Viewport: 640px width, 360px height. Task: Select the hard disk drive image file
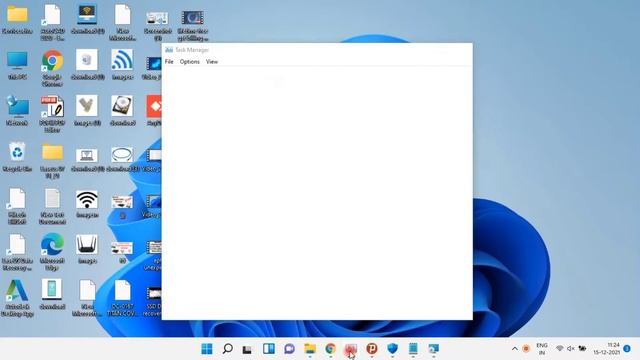point(122,110)
